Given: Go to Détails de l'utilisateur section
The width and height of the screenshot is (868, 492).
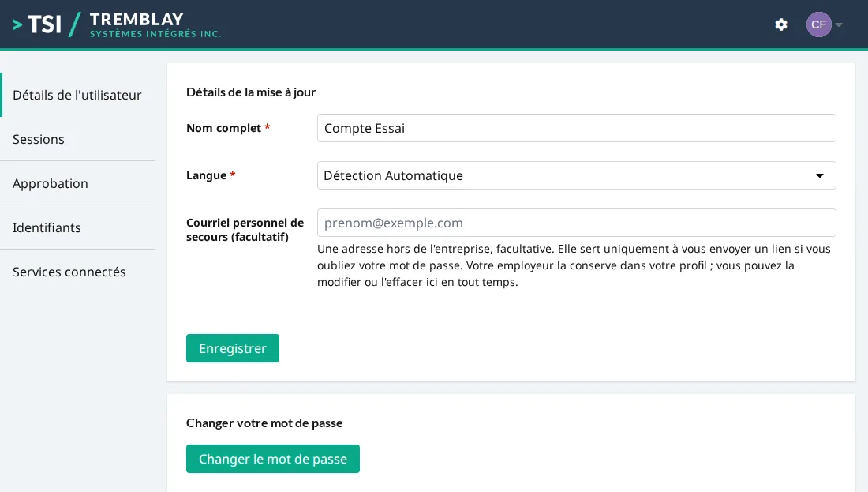Looking at the screenshot, I should tap(77, 95).
